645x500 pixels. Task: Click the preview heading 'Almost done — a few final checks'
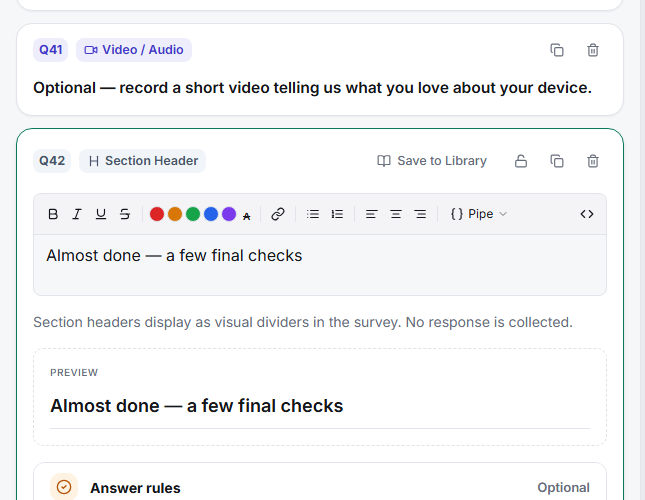point(197,406)
